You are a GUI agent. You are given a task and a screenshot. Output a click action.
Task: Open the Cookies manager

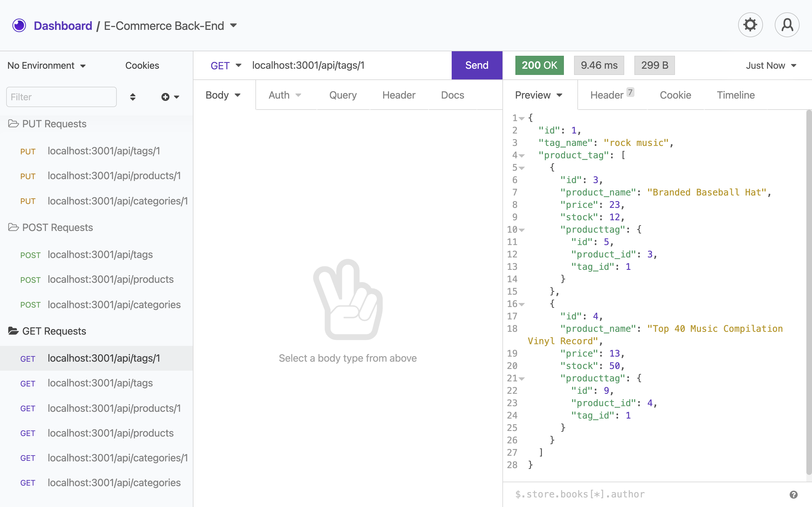pos(142,65)
